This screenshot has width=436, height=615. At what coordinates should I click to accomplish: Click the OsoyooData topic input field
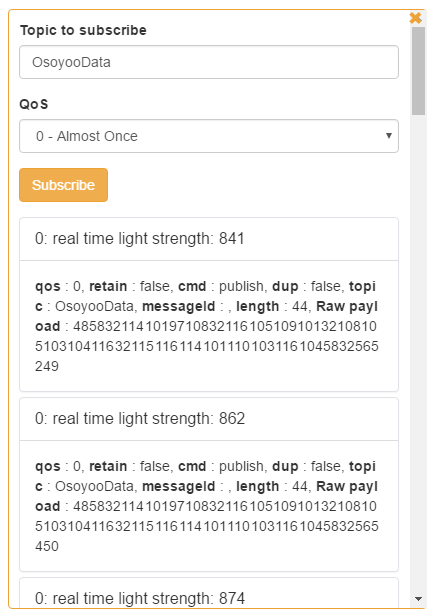pos(209,62)
